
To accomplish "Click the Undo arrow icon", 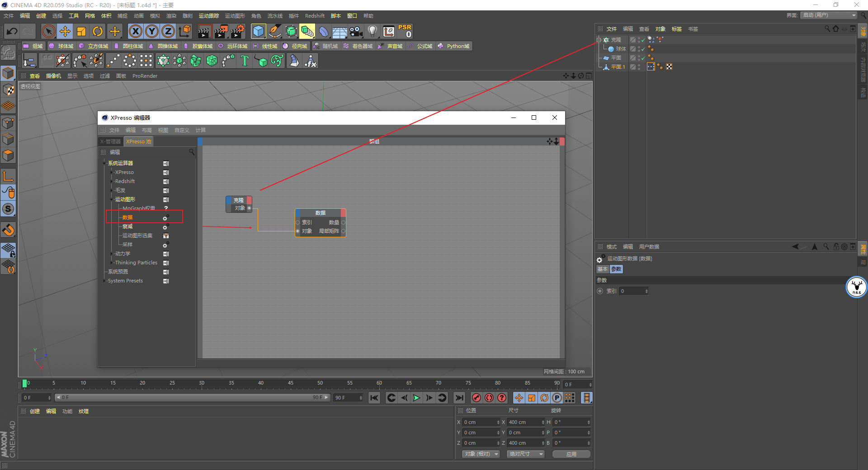I will 12,31.
